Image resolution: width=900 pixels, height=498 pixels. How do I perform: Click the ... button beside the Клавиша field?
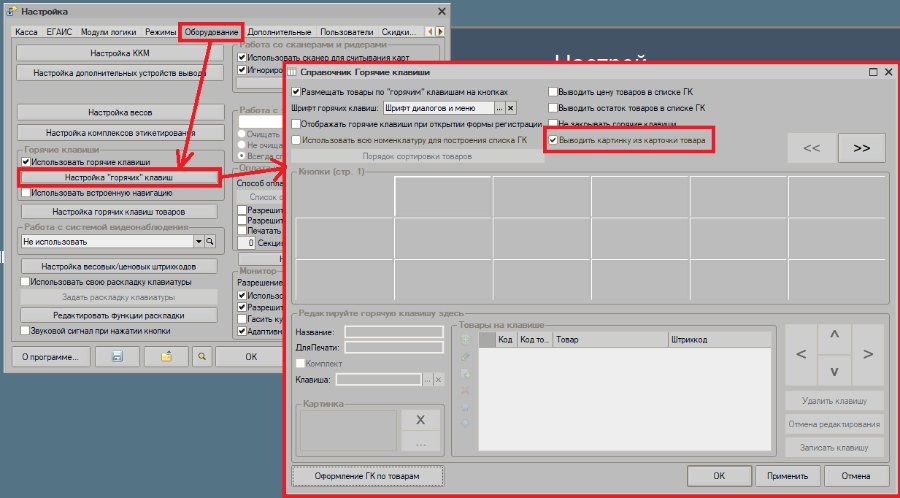tap(427, 379)
